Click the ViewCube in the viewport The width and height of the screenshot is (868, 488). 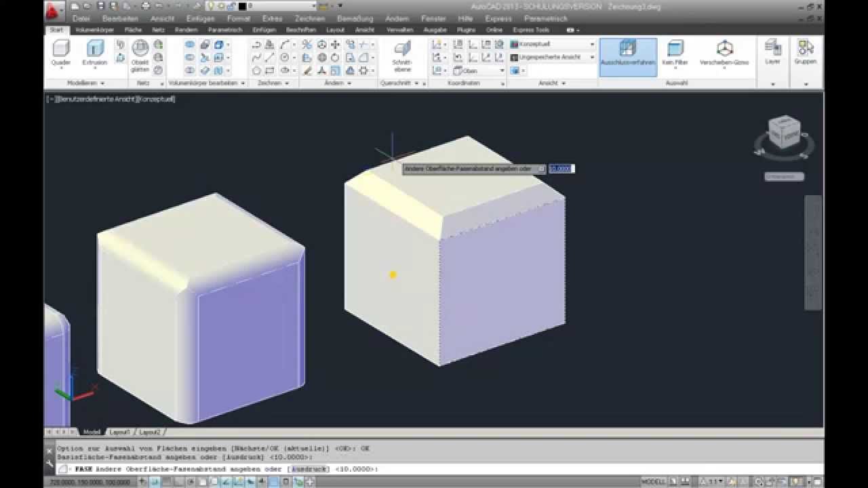(785, 134)
